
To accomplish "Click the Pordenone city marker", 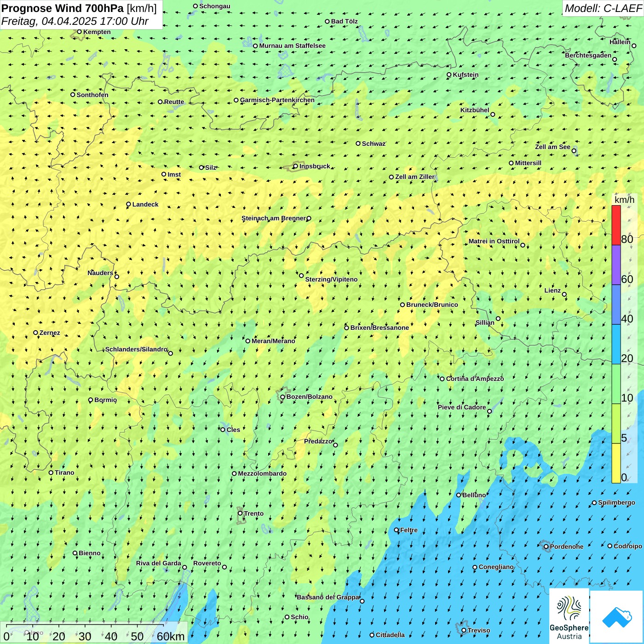I will [x=546, y=546].
